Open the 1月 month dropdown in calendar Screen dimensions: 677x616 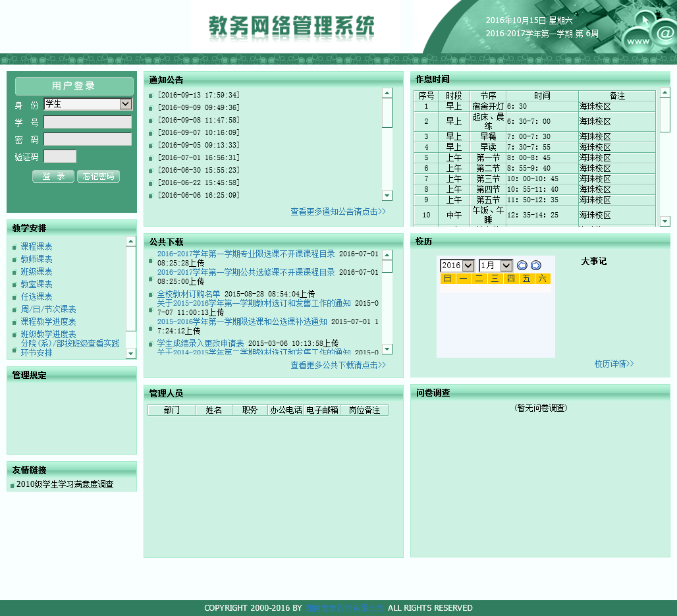point(496,266)
